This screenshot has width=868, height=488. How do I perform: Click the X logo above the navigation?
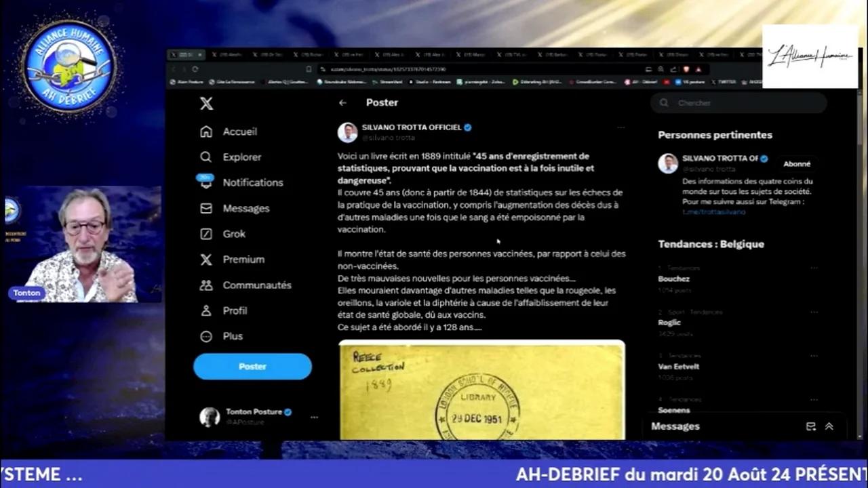tap(206, 103)
